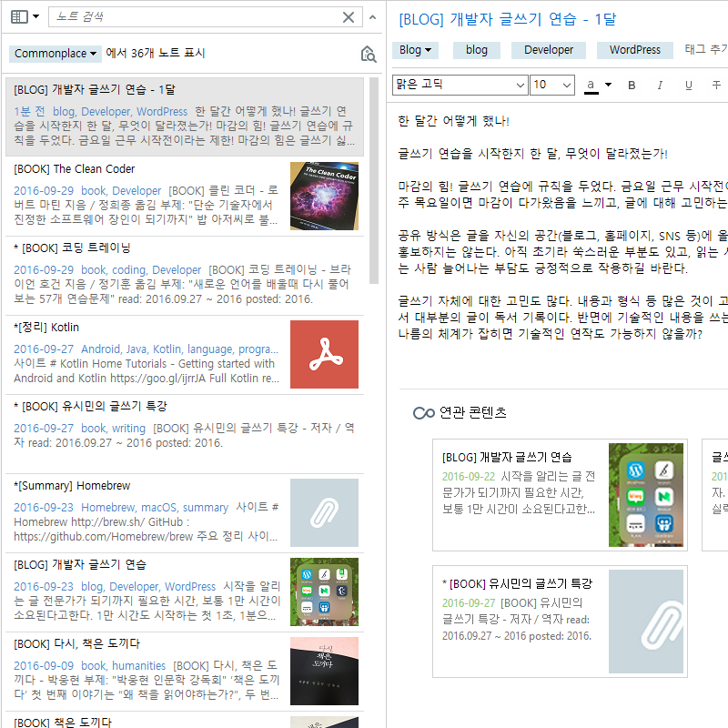Click the font color swatch button
The image size is (728, 728).
pyautogui.click(x=591, y=85)
